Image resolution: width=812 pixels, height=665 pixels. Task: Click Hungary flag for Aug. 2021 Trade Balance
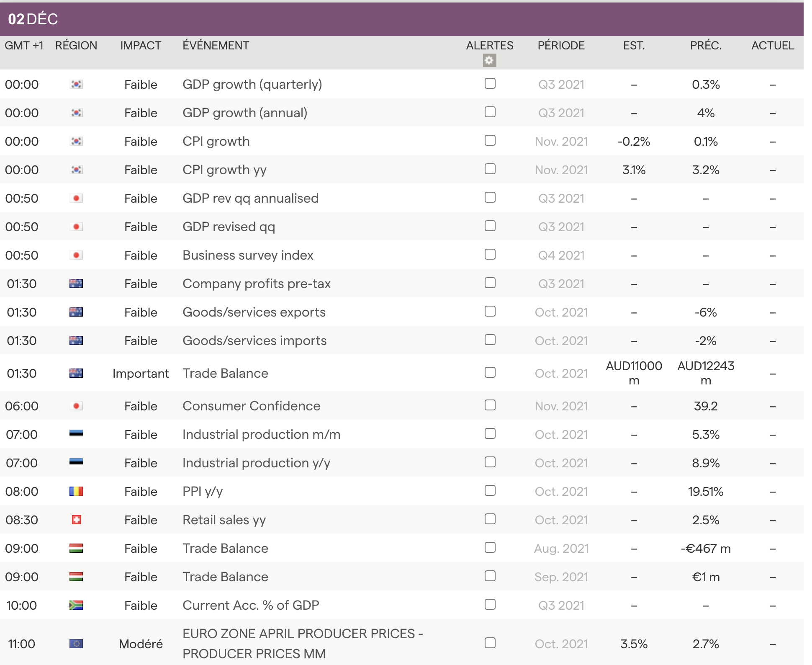pos(76,548)
